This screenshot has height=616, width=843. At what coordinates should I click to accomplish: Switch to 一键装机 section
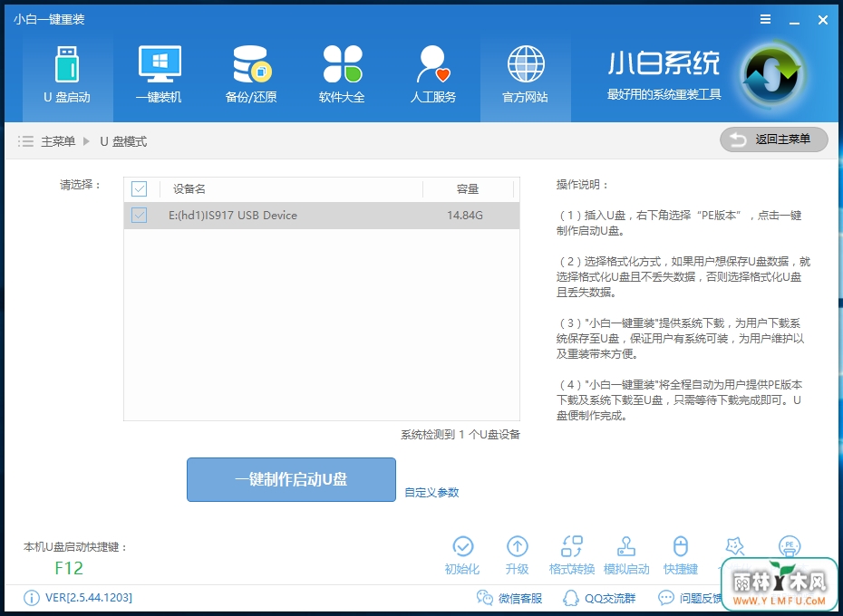click(x=160, y=74)
